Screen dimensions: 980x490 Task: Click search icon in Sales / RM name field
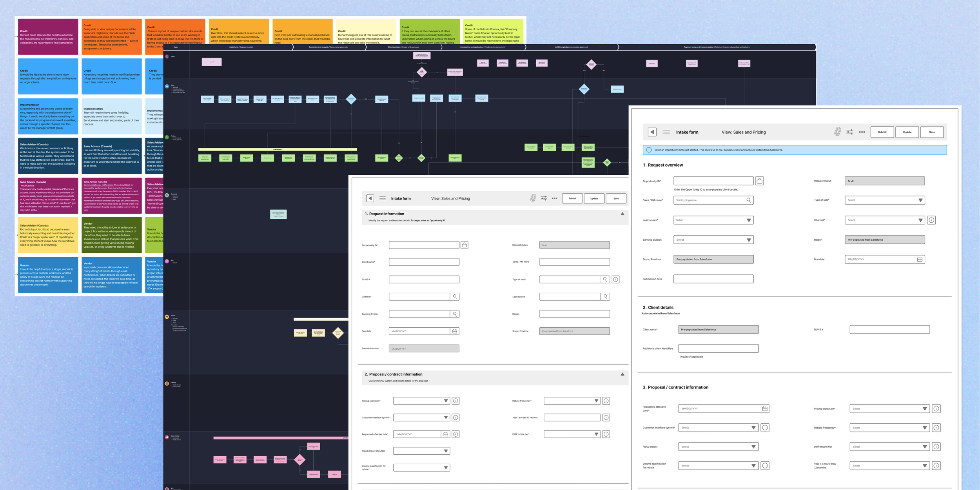(x=748, y=200)
